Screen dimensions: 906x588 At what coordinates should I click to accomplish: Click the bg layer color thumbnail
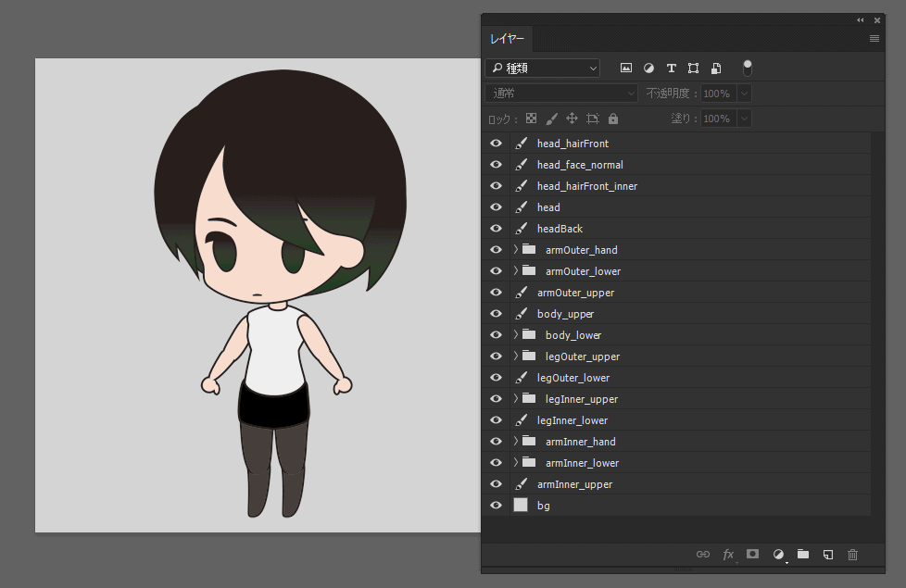(x=521, y=506)
